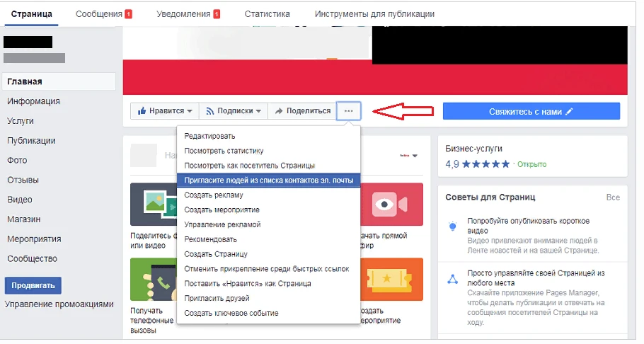Choose Создать ключевое событие entry
This screenshot has width=644, height=344.
pyautogui.click(x=269, y=313)
